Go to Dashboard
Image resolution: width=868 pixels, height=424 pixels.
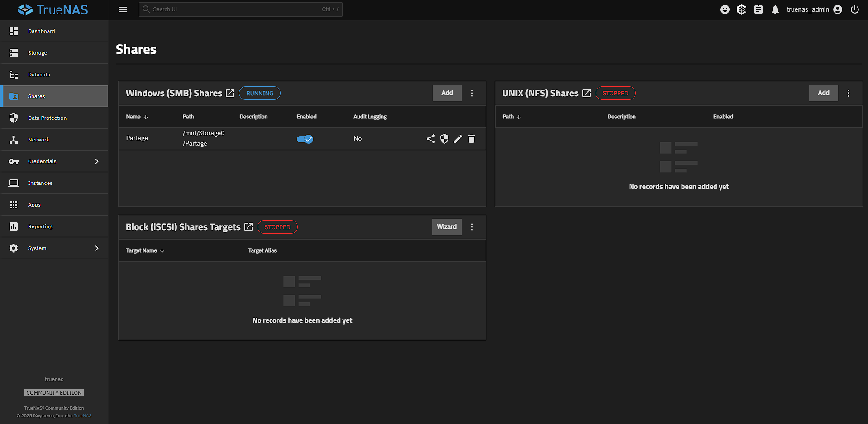pyautogui.click(x=54, y=31)
